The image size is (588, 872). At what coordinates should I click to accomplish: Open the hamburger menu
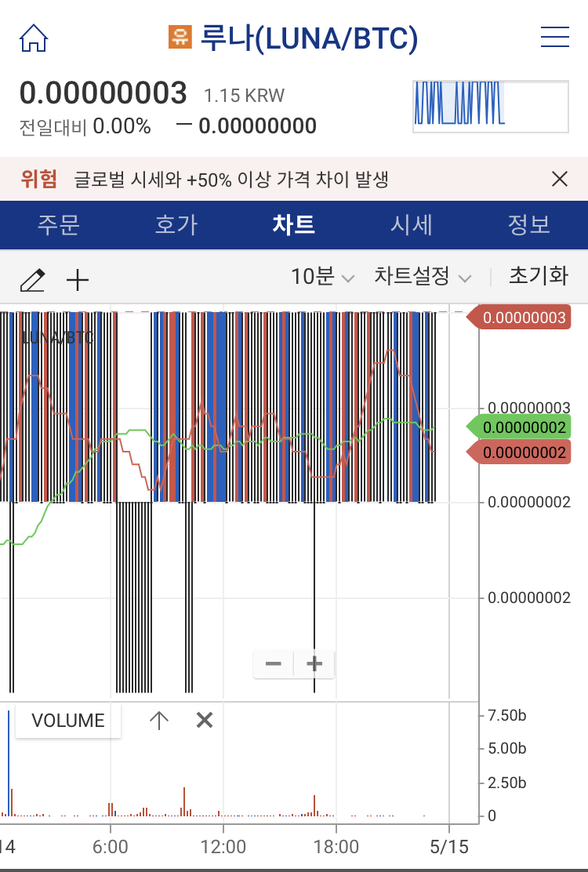(x=554, y=37)
